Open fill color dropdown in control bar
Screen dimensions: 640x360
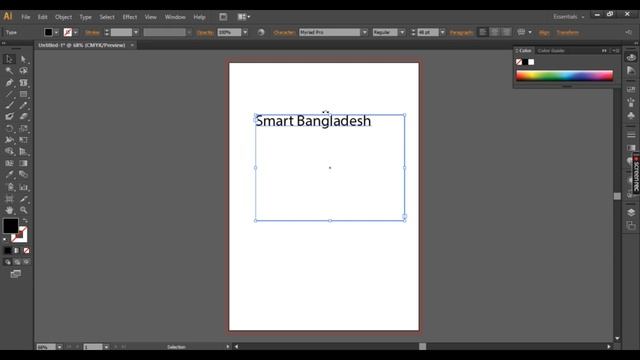click(57, 32)
